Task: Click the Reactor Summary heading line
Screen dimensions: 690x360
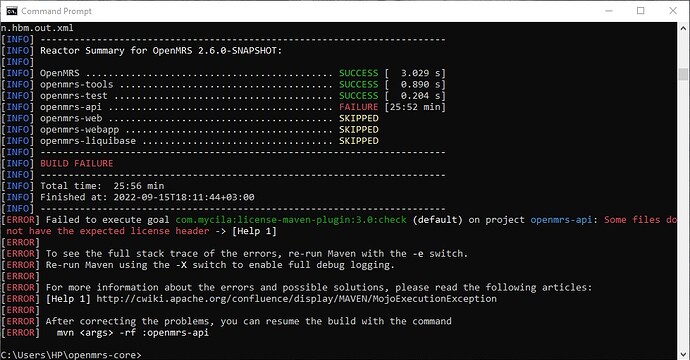Action: click(x=161, y=51)
